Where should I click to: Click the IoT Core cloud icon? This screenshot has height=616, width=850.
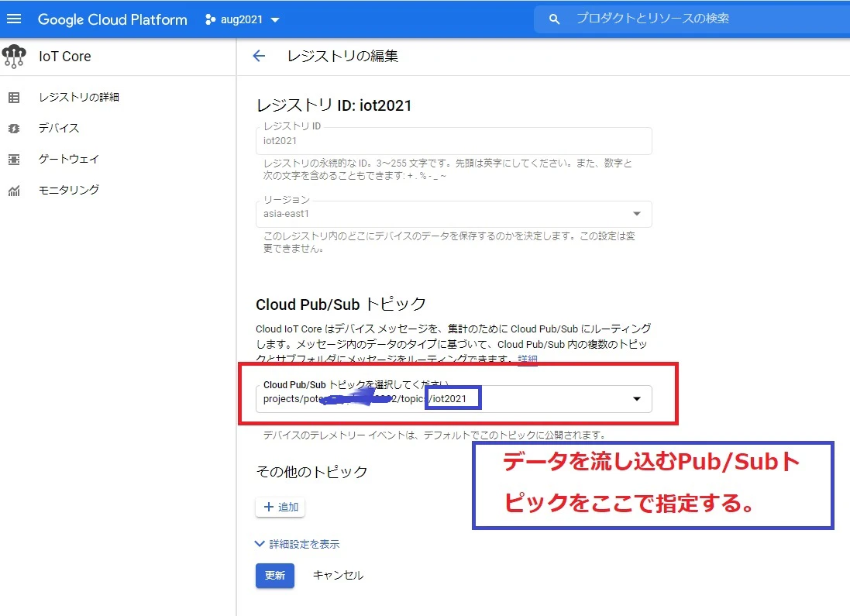13,57
